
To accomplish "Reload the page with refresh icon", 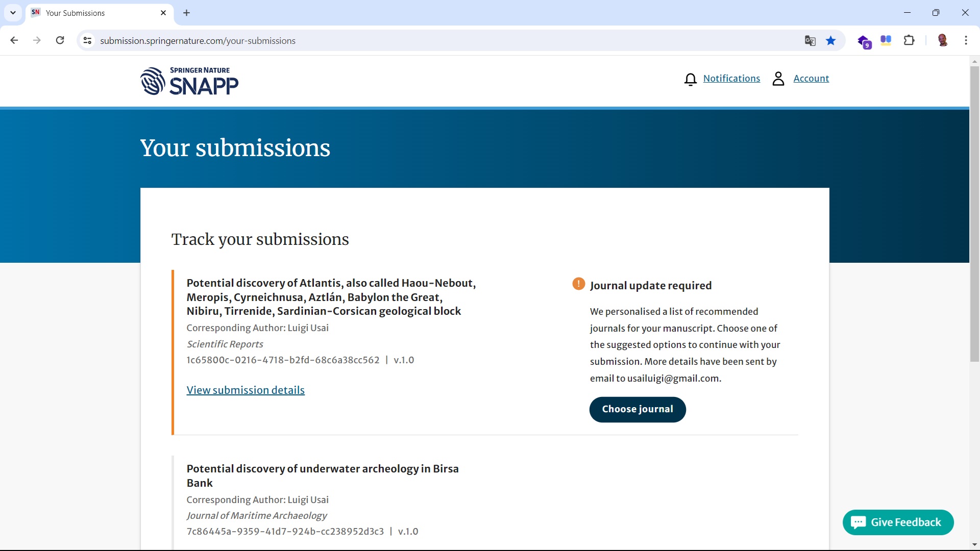I will coord(60,40).
